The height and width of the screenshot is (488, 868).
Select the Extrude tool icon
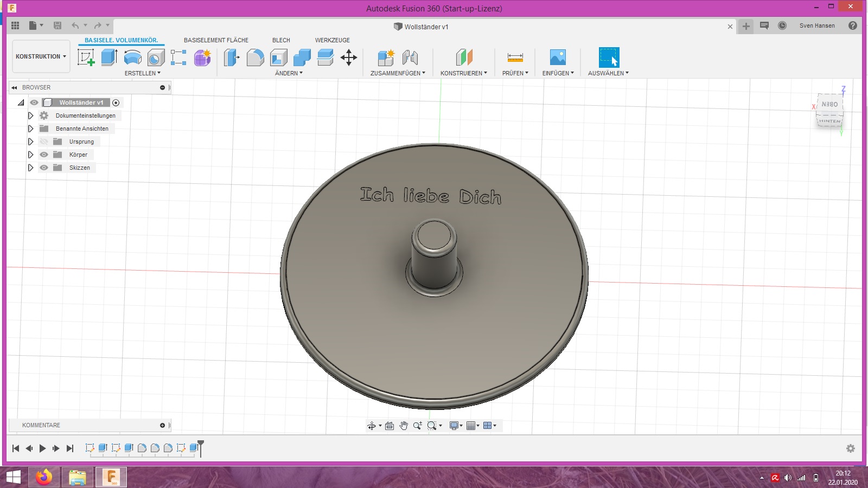(110, 57)
